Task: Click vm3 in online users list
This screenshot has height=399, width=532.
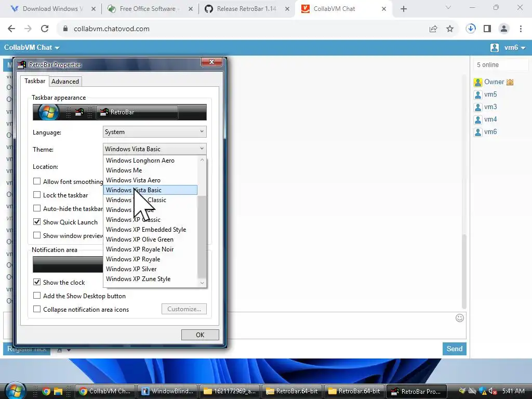Action: 490,107
